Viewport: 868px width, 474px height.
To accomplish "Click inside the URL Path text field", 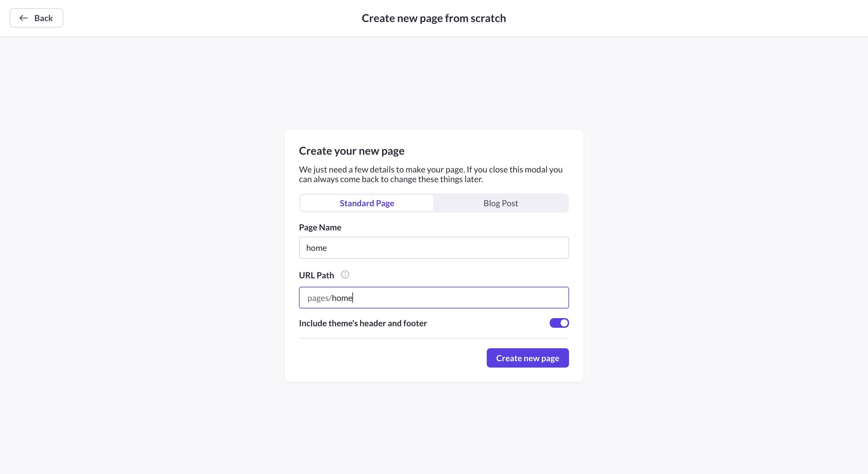I will [434, 298].
